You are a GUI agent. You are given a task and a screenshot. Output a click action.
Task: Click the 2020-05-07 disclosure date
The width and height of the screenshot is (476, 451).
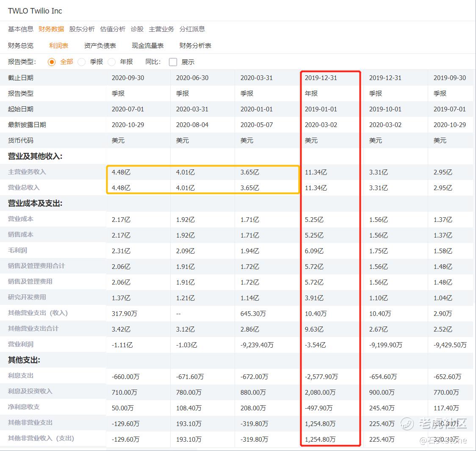257,125
